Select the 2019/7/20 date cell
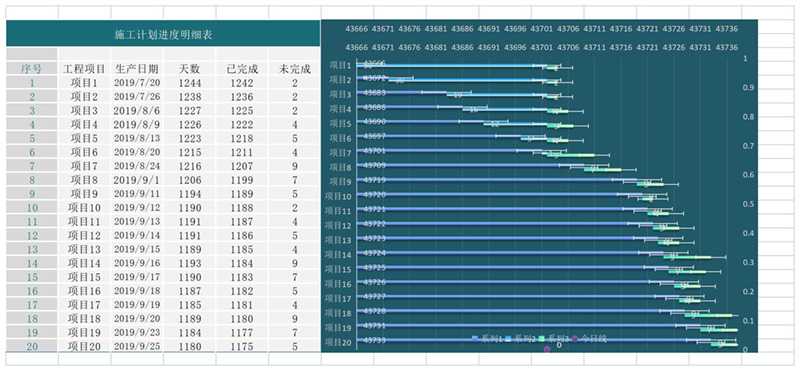The width and height of the screenshot is (800, 371). click(x=137, y=83)
